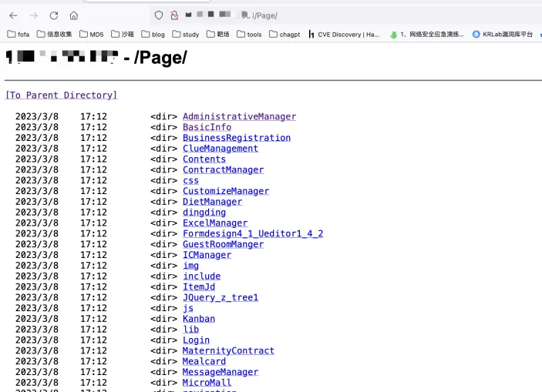This screenshot has height=392, width=542.
Task: Open the Formdesign4_1_Ueditor1_4_2 directory
Action: 253,234
